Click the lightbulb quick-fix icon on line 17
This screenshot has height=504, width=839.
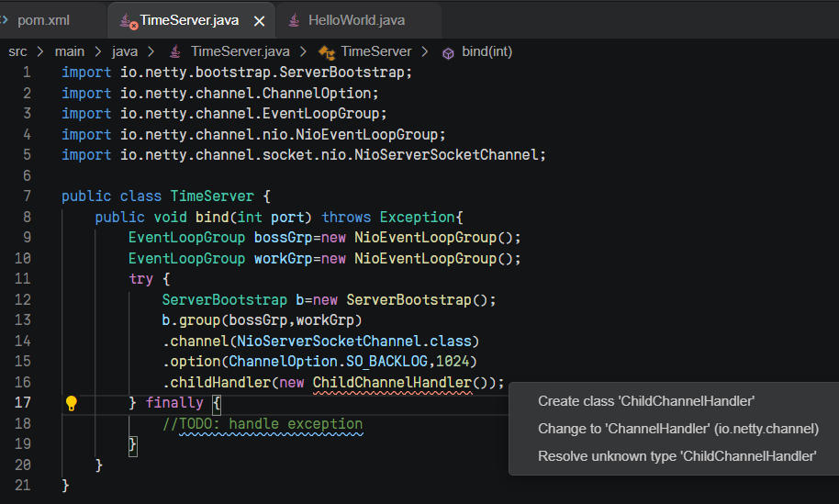click(72, 403)
